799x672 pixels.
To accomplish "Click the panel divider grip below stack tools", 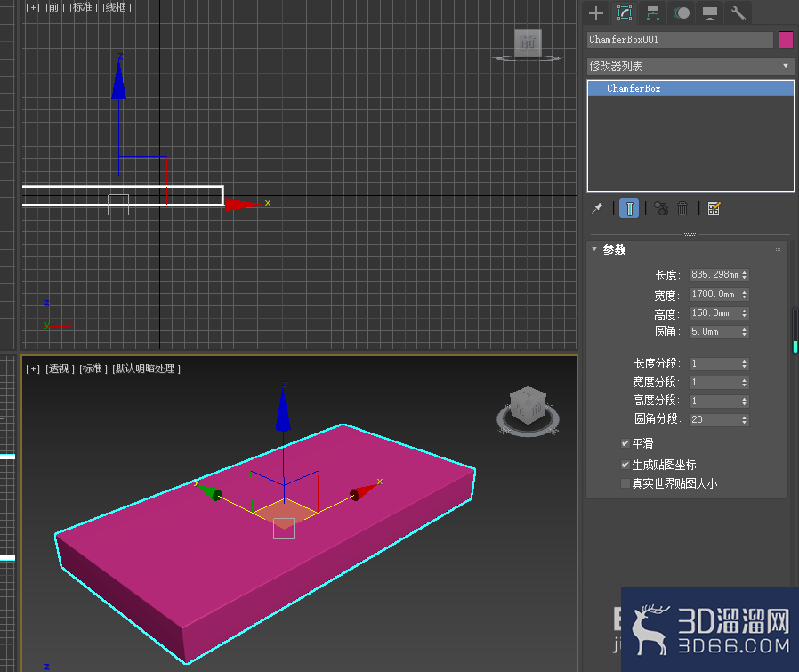I will pyautogui.click(x=690, y=235).
